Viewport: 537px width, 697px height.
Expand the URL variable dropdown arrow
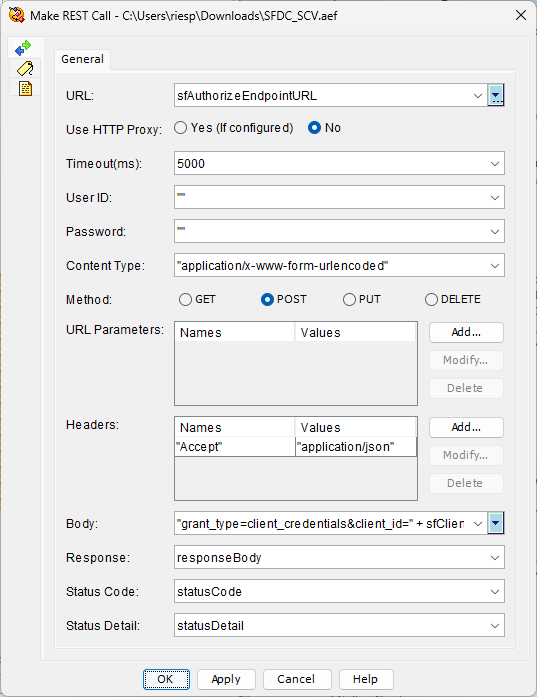point(478,96)
